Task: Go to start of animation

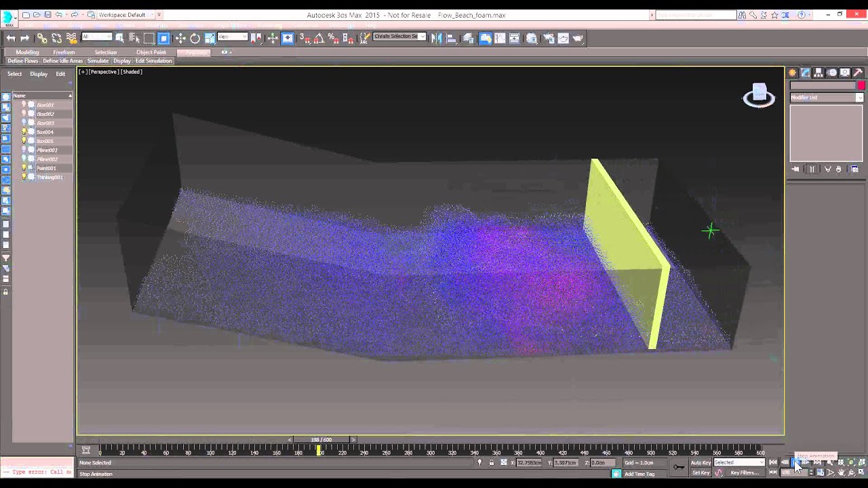Action: point(773,462)
